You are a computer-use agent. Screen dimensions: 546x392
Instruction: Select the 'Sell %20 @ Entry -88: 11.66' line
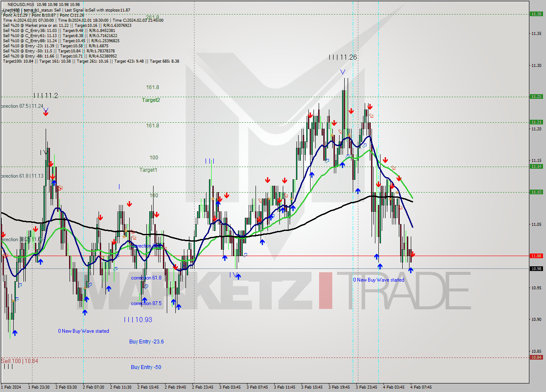[60, 56]
